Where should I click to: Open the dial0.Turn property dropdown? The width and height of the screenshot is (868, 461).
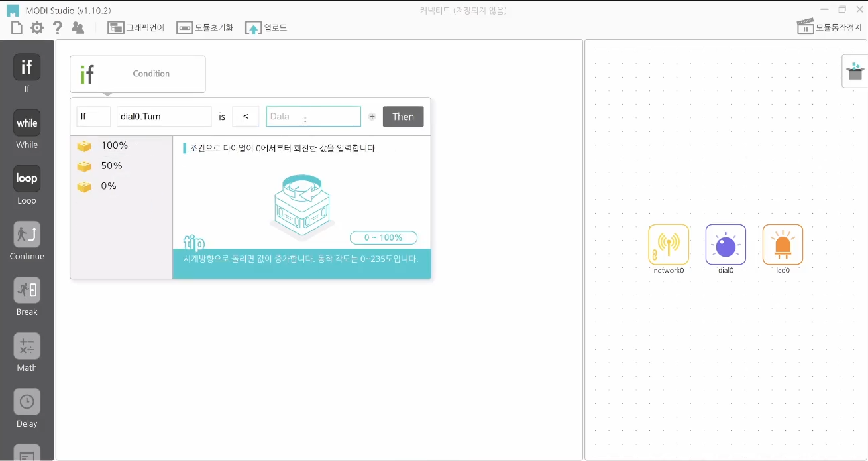164,117
